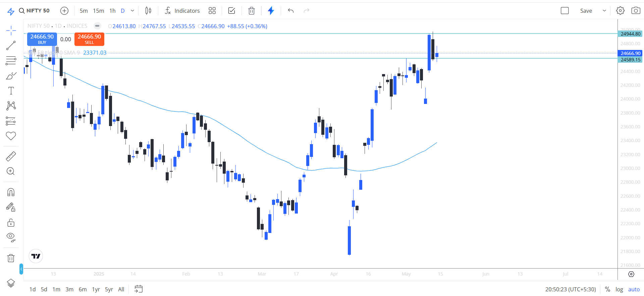Toggle hide all drawings eye icon
Viewport: 644px width, 296px height.
click(x=11, y=238)
